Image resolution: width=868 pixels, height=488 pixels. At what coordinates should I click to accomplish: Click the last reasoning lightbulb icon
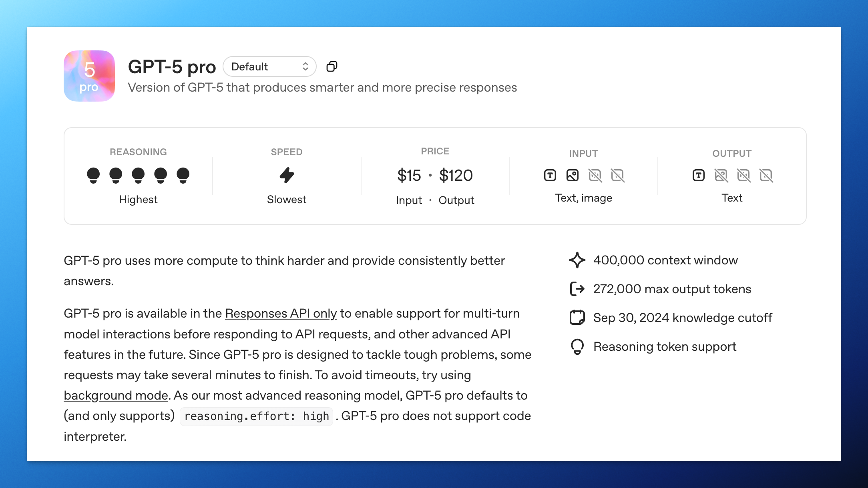pos(183,175)
